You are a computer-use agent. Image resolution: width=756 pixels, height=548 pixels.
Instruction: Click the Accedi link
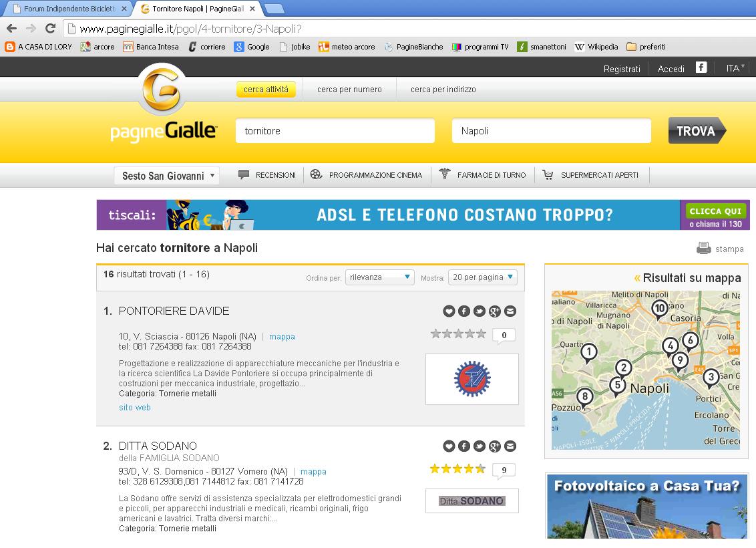671,69
